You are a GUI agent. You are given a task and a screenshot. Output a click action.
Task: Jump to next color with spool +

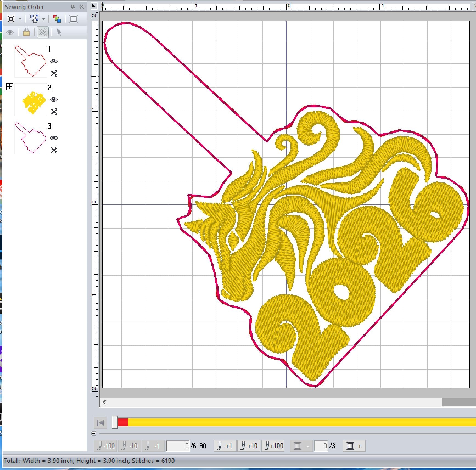coord(354,446)
